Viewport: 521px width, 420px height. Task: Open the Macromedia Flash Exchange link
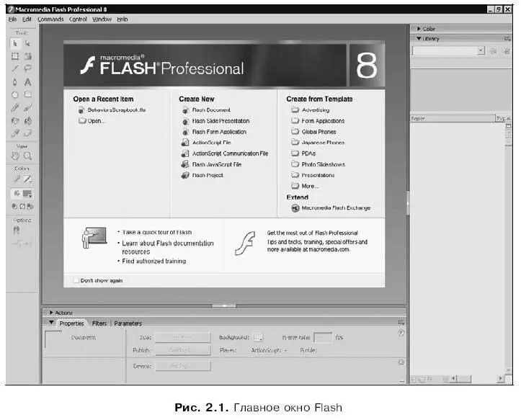335,207
